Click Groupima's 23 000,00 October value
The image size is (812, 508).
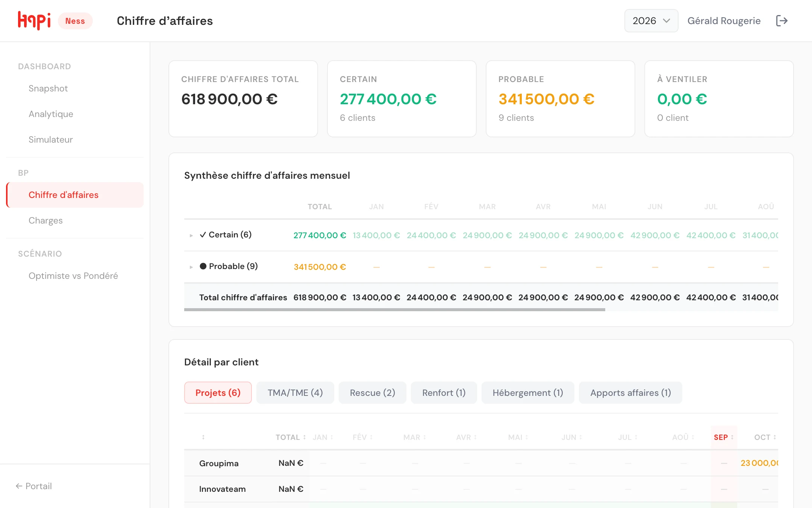pos(759,463)
